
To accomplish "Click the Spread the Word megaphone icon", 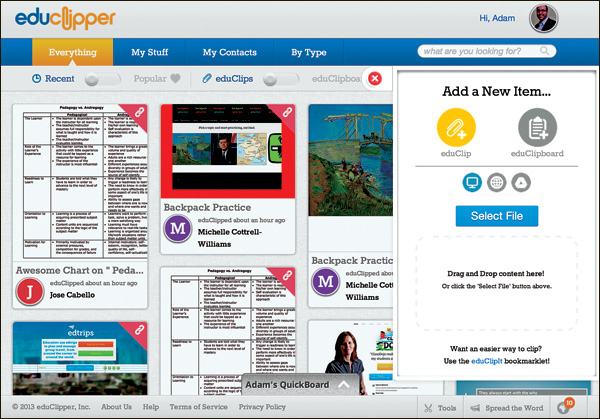I will tap(475, 408).
